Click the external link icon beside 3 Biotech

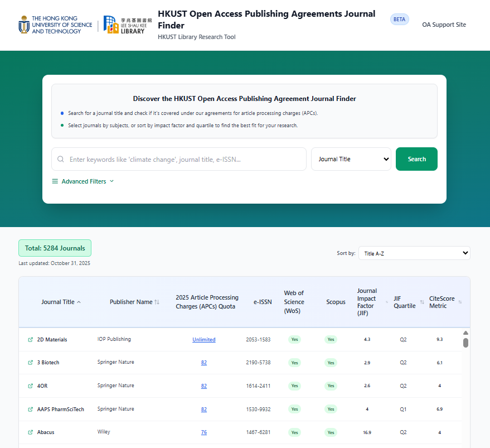point(30,363)
